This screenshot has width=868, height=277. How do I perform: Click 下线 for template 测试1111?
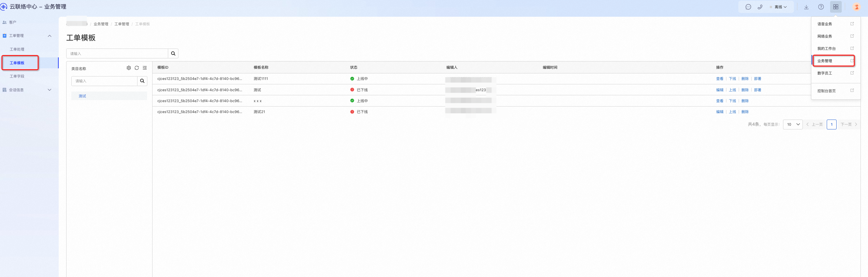coord(732,79)
